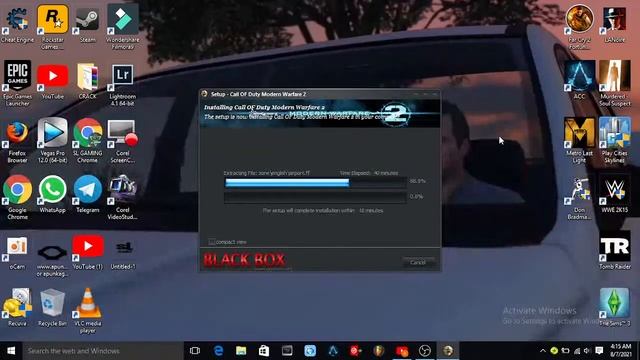This screenshot has height=360, width=640.
Task: Open the YouTube desktop shortcut
Action: click(53, 81)
